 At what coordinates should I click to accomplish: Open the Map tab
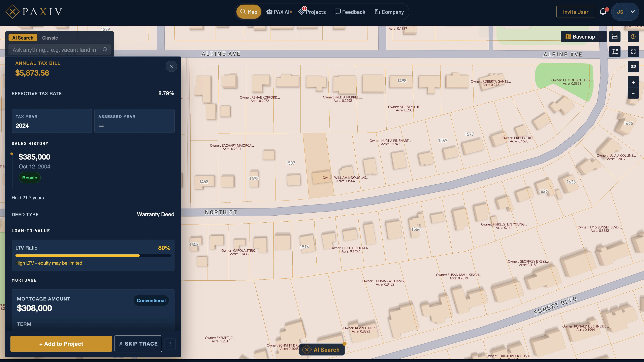click(249, 12)
